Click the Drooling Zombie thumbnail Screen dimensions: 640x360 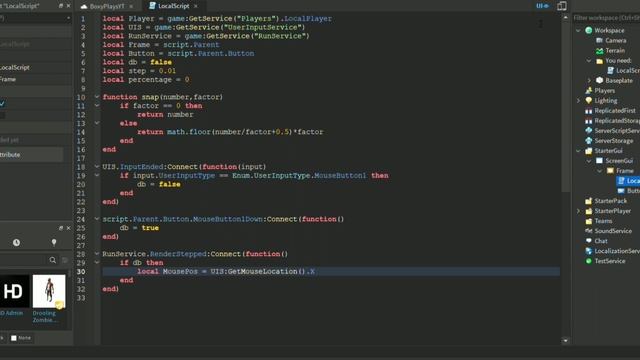point(49,291)
